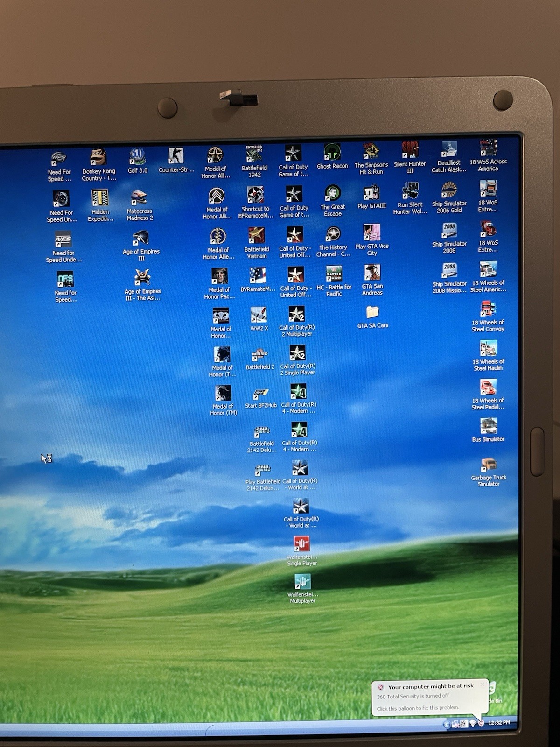Open Wolfenstein Single Player
The image size is (560, 747).
pyautogui.click(x=302, y=551)
